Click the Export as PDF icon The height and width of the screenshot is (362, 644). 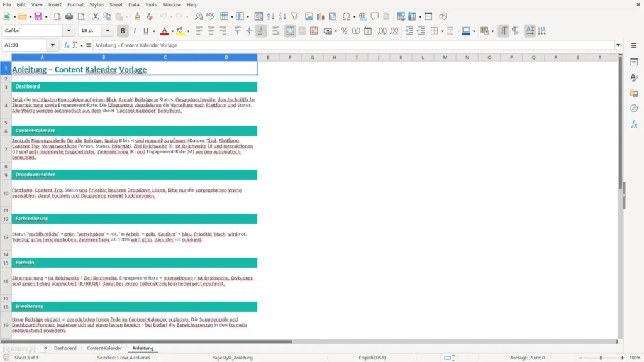(x=57, y=16)
